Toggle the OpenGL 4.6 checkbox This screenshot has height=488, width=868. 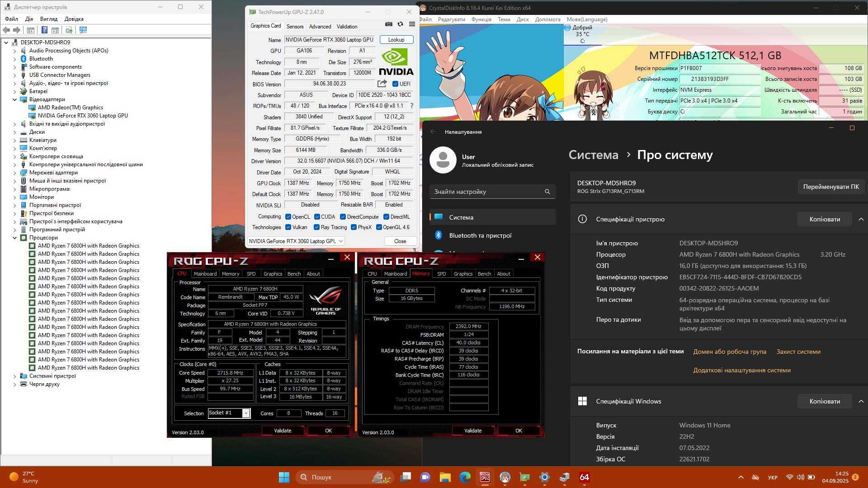(379, 227)
